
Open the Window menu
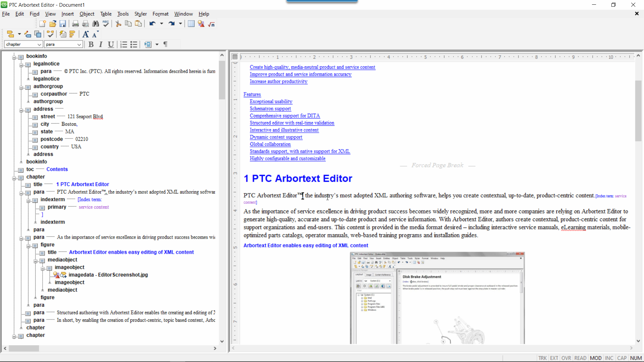(183, 14)
